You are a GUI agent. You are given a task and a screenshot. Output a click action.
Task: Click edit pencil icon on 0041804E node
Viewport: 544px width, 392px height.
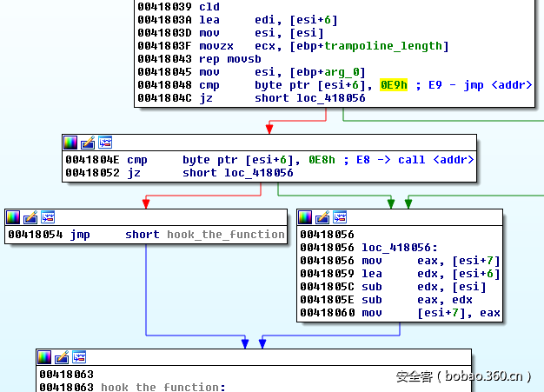(88, 142)
